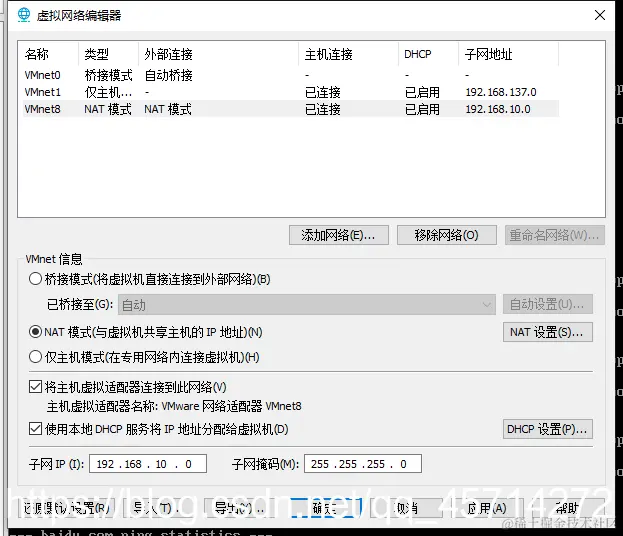Close the 虚拟网络编辑器 dialog
The width and height of the screenshot is (623, 536).
(x=600, y=15)
